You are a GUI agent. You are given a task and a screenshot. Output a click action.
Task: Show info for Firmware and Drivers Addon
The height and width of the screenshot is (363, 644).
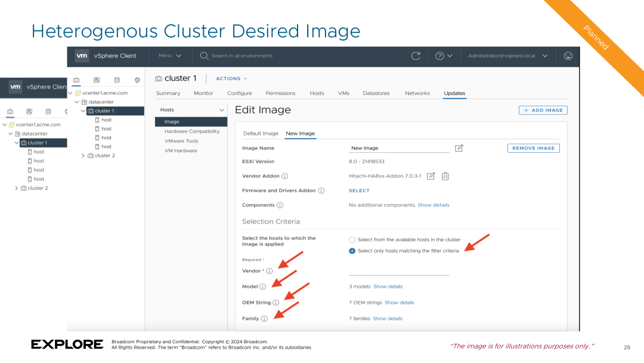[x=321, y=190]
